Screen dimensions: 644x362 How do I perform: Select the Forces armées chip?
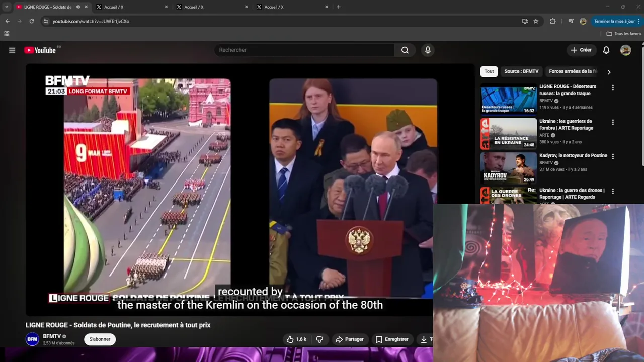tap(573, 71)
